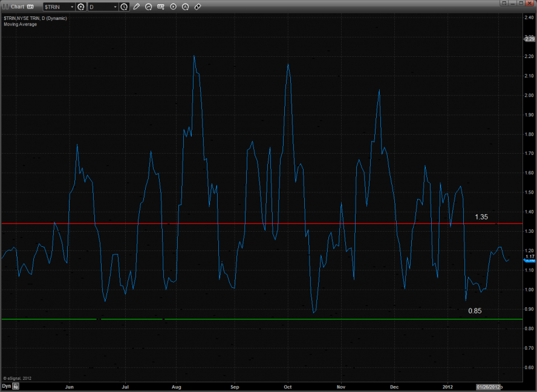Click the Dec label on the time axis

(394, 387)
